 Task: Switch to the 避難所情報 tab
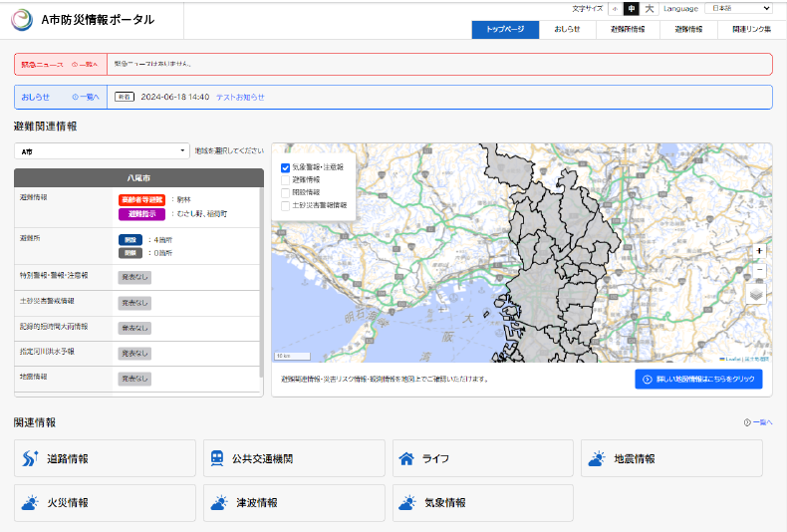628,30
